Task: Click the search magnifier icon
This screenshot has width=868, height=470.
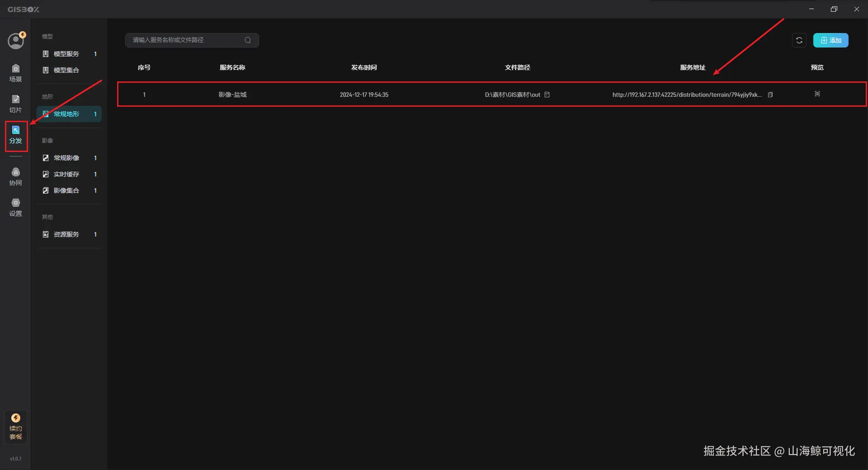Action: [x=248, y=40]
